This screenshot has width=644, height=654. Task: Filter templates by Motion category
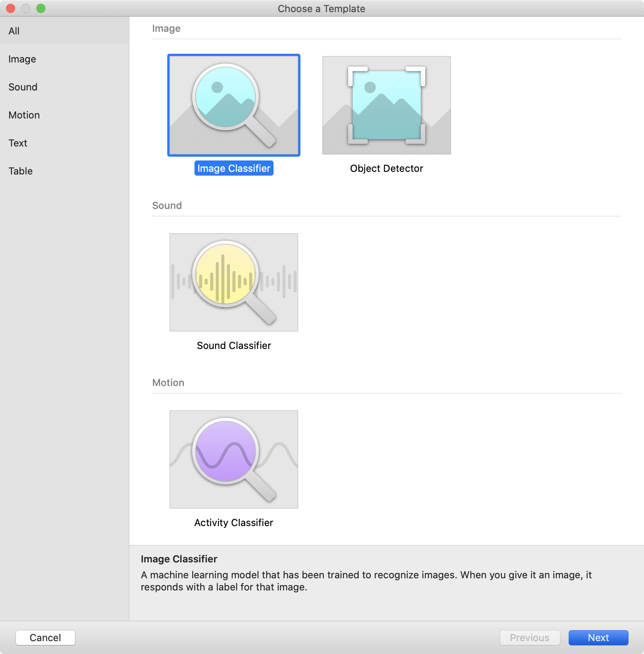click(64, 115)
